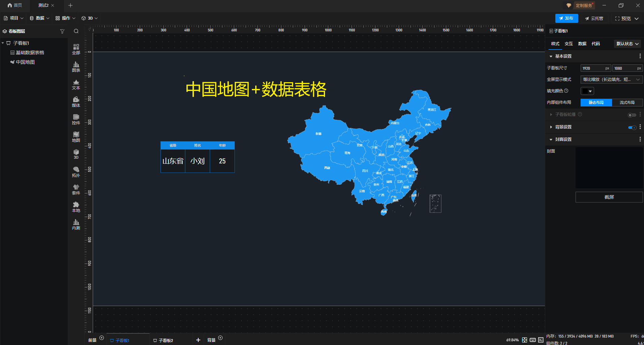Switch layout to 流式布局
The width and height of the screenshot is (644, 345).
click(627, 102)
